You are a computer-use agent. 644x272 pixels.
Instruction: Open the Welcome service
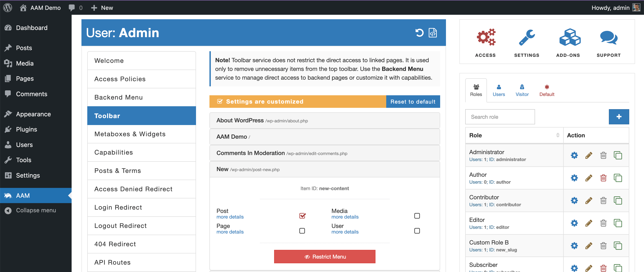[x=141, y=61]
